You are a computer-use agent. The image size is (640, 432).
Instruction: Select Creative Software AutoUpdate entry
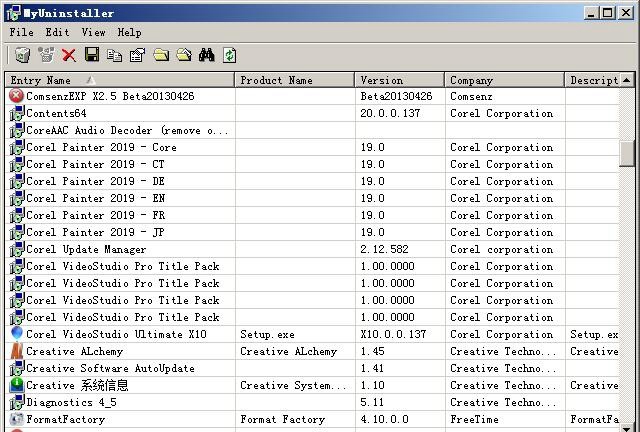tap(110, 368)
